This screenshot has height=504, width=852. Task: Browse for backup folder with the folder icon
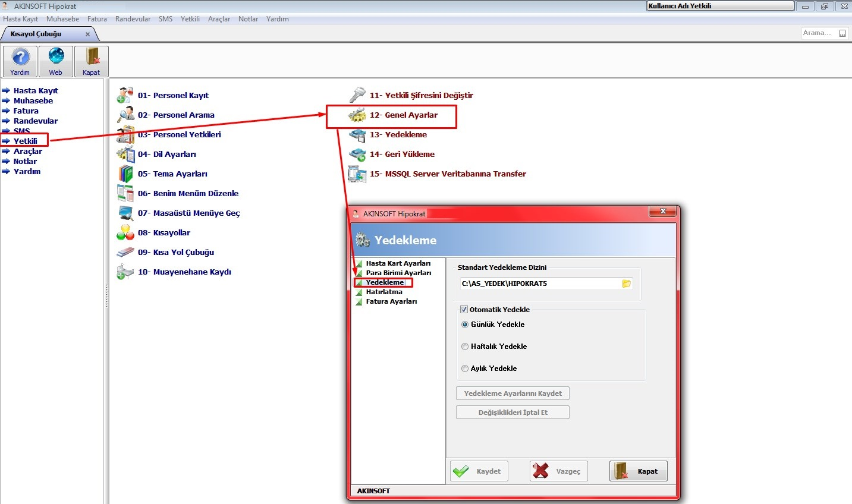[626, 283]
